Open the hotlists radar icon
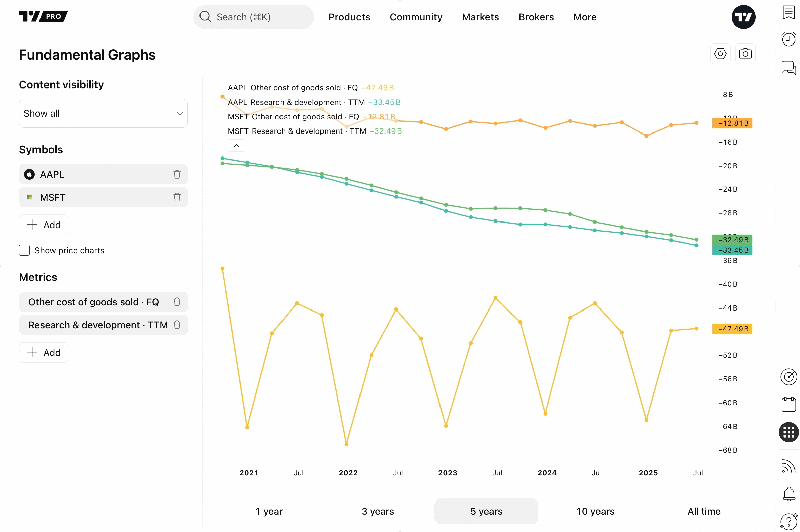The height and width of the screenshot is (532, 800). click(x=788, y=377)
